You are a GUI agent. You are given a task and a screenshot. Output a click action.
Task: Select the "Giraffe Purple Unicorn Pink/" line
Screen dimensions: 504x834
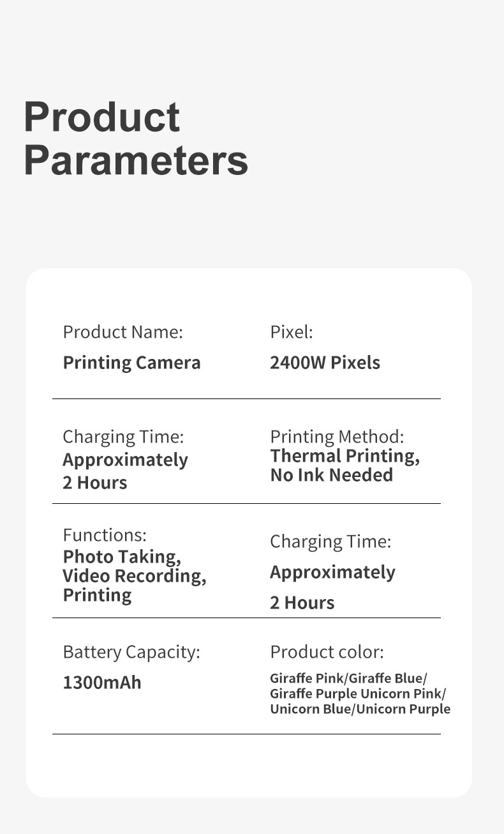coord(358,694)
